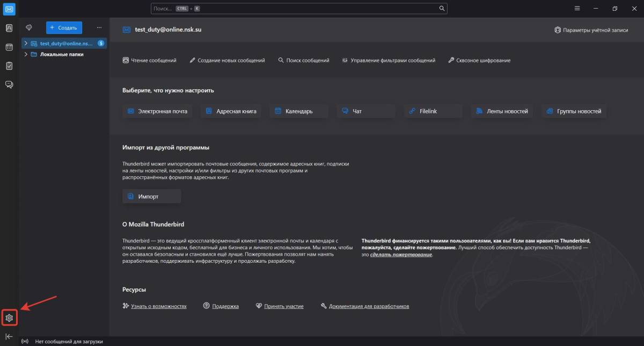Follow the сделать пожертвование link
644x346 pixels.
[401, 255]
